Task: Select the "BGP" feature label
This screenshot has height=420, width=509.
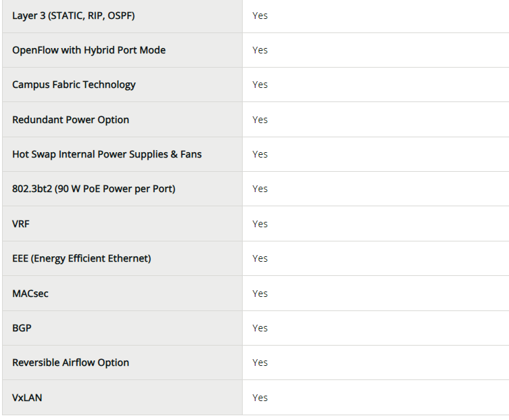Action: click(x=22, y=328)
